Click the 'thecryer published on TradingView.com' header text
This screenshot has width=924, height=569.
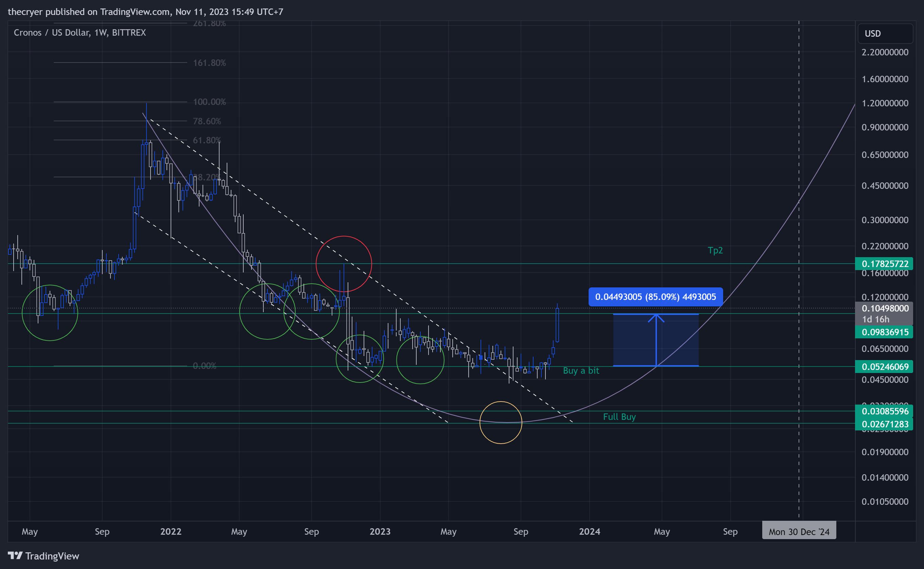pos(89,12)
